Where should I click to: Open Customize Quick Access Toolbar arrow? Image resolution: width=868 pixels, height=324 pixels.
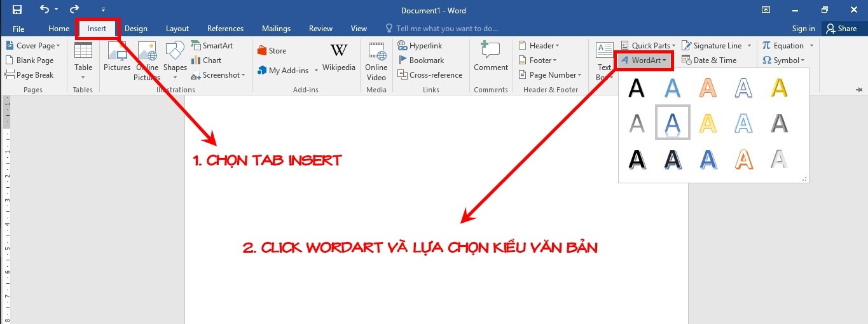(103, 10)
